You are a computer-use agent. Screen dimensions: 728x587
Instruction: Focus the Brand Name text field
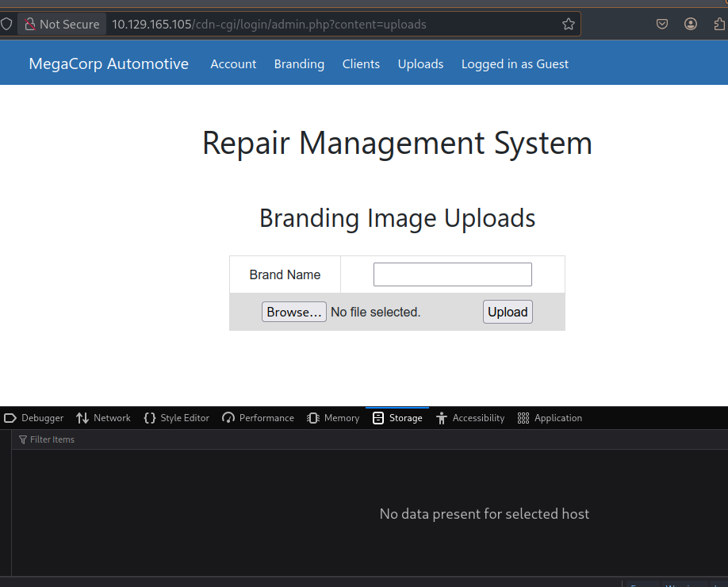point(453,274)
